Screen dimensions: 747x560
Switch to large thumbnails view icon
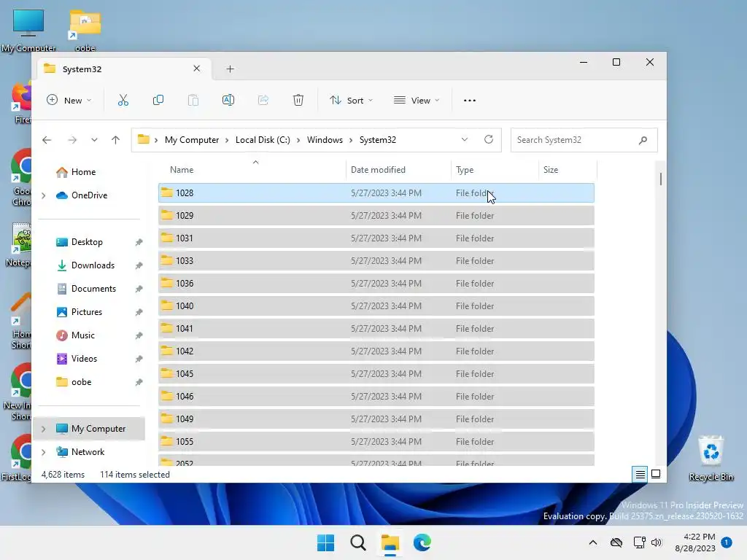[x=656, y=474]
